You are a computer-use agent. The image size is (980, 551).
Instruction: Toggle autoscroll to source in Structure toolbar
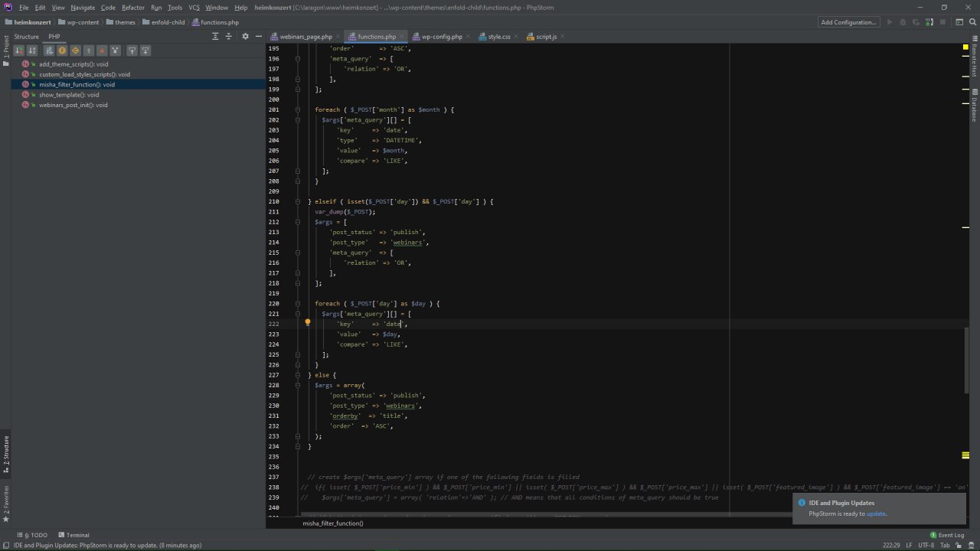(132, 51)
